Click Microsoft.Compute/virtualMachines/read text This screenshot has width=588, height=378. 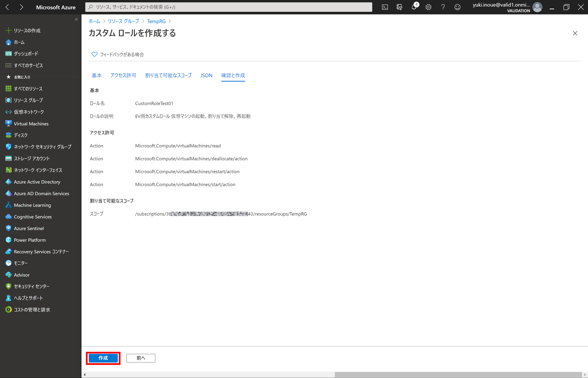coord(178,146)
